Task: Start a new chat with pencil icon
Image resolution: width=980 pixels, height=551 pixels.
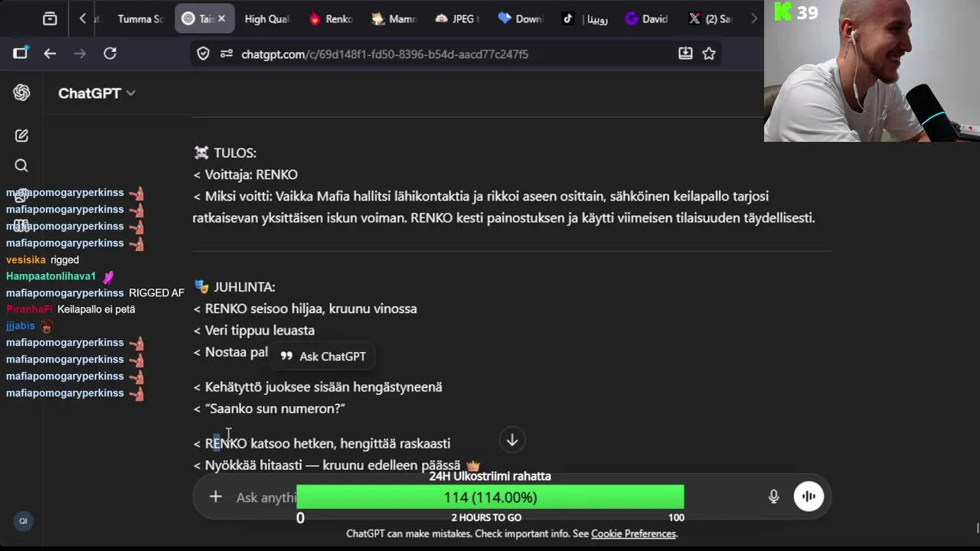Action: [21, 135]
